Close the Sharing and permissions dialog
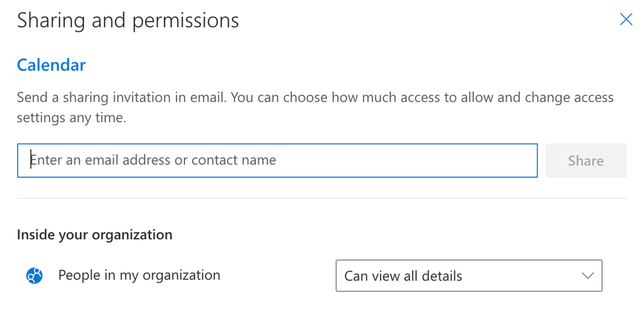 (626, 19)
